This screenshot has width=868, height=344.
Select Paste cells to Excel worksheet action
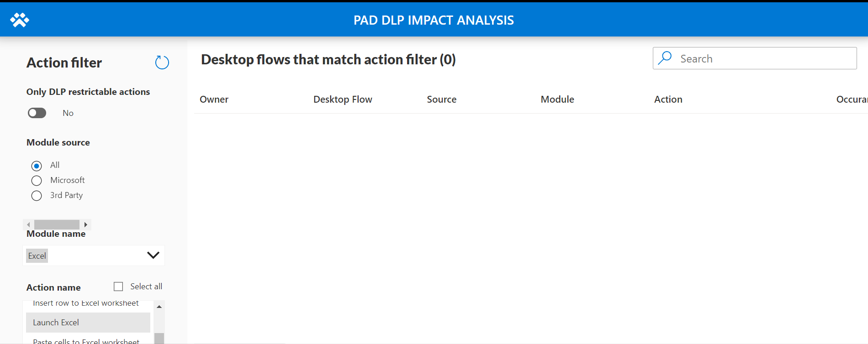click(86, 340)
